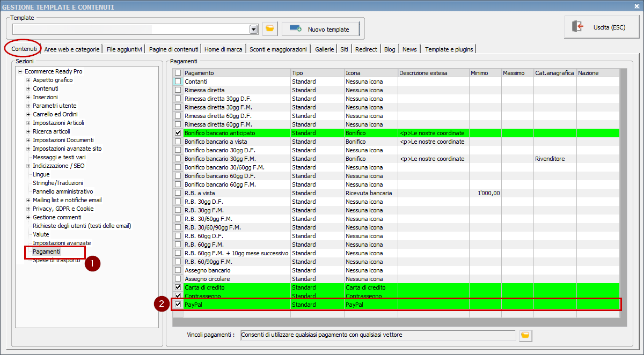Open the Redirect tab
The width and height of the screenshot is (644, 355).
pos(366,49)
